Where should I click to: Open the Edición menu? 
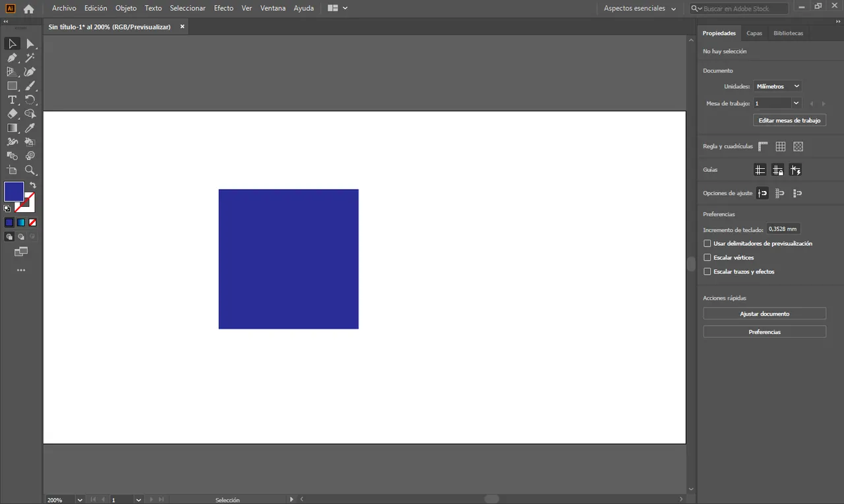(96, 9)
